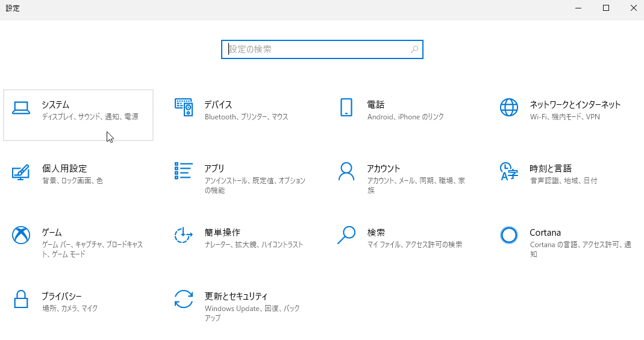Viewport: 644px width, 340px height.
Task: Click the search magnifier in 設定の検索 box
Action: (x=414, y=49)
